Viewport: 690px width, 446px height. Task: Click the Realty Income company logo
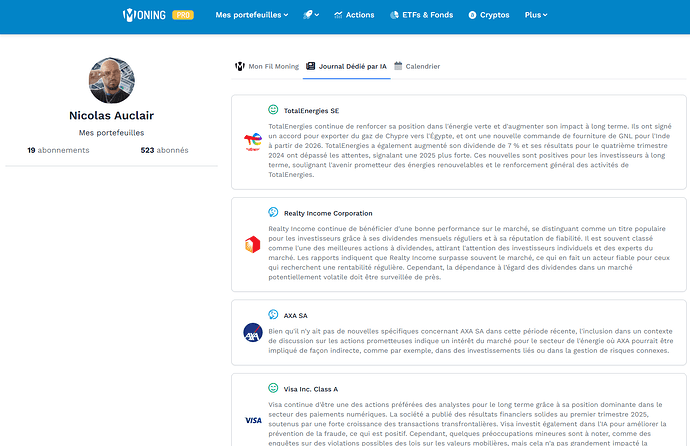253,245
